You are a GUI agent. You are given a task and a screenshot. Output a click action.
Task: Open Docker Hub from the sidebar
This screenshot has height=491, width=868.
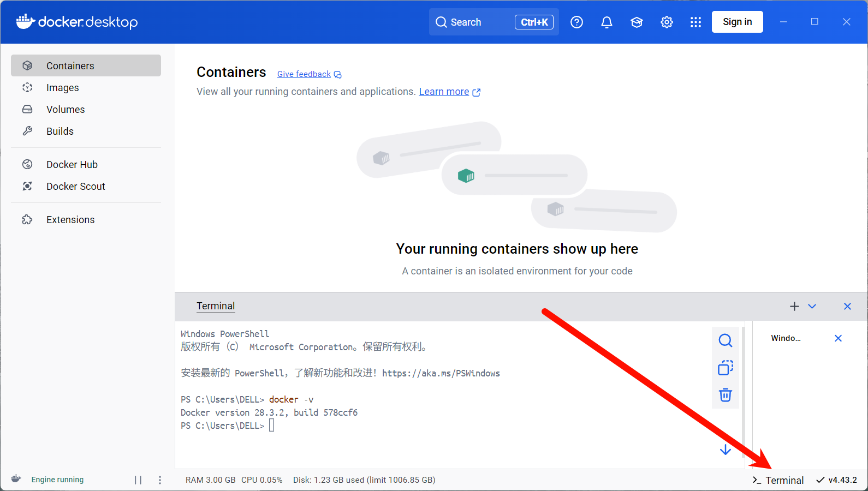pos(86,164)
